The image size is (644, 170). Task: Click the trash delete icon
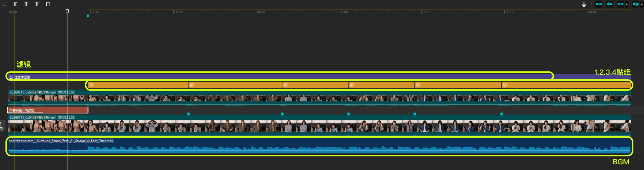(x=48, y=4)
